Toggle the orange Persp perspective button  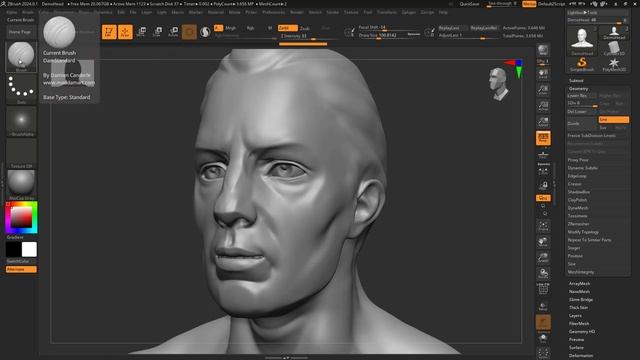[543, 138]
